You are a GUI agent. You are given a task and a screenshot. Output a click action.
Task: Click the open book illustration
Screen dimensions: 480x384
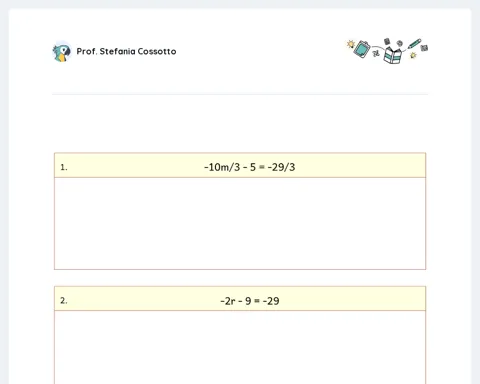click(x=393, y=55)
